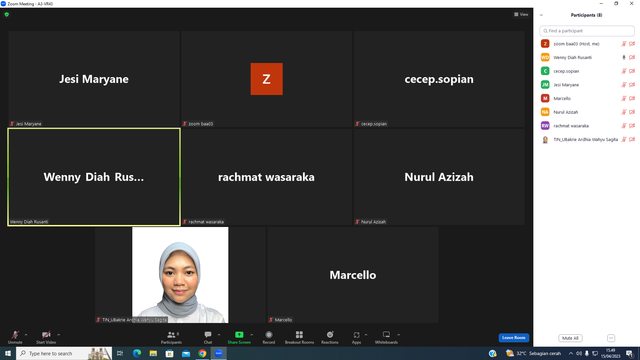The height and width of the screenshot is (360, 640).
Task: Click Jesi Maryane's muted mic icon in the list
Action: (624, 85)
